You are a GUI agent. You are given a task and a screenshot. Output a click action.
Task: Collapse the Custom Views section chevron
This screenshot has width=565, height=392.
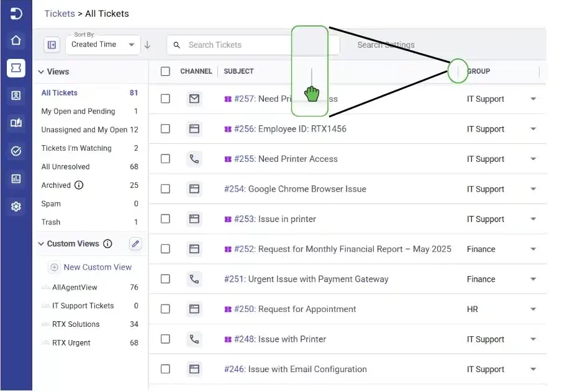[x=41, y=244]
